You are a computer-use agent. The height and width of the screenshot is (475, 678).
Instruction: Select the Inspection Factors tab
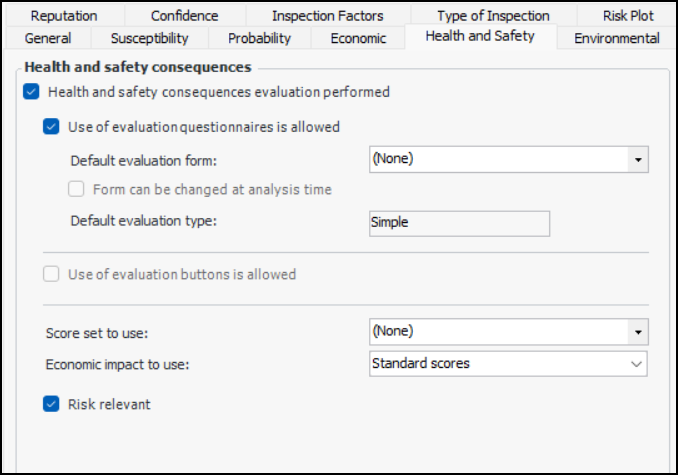pyautogui.click(x=326, y=16)
